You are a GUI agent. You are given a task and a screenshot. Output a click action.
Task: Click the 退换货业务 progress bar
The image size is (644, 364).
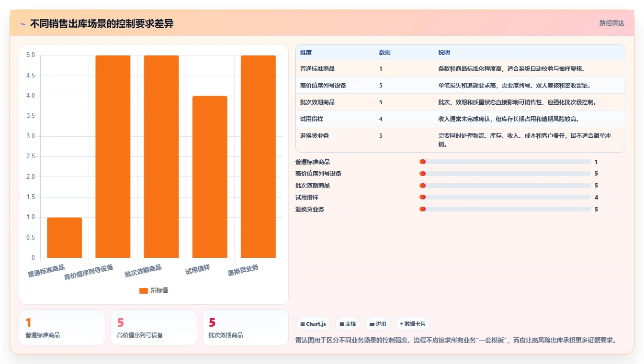point(505,209)
